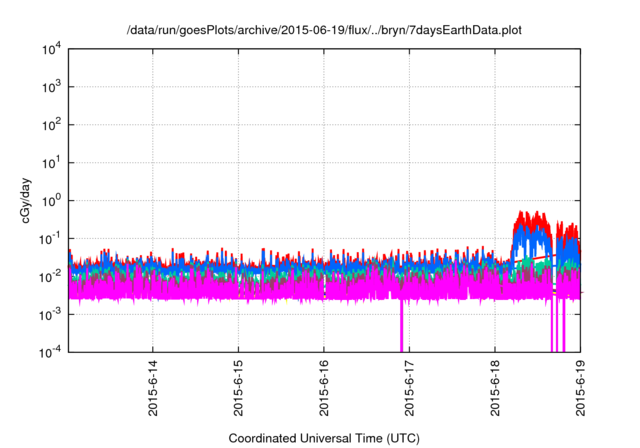Click the 10^0 y-axis tick label

coord(51,201)
